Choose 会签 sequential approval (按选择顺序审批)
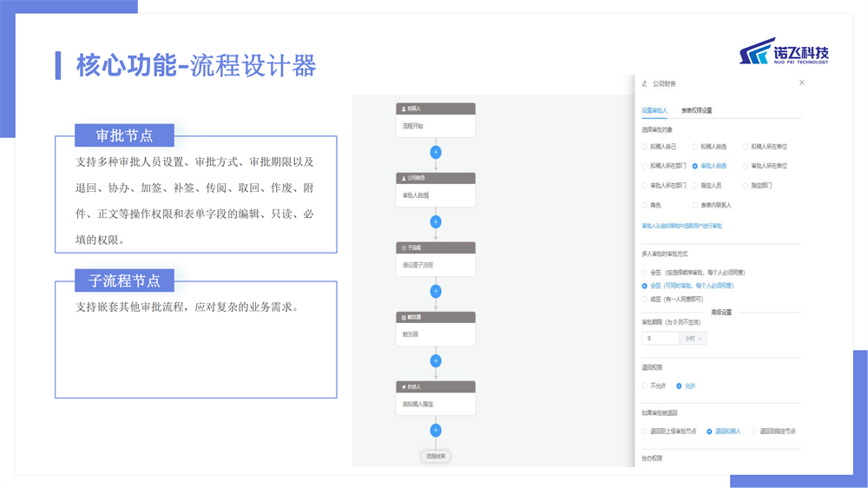 point(644,273)
